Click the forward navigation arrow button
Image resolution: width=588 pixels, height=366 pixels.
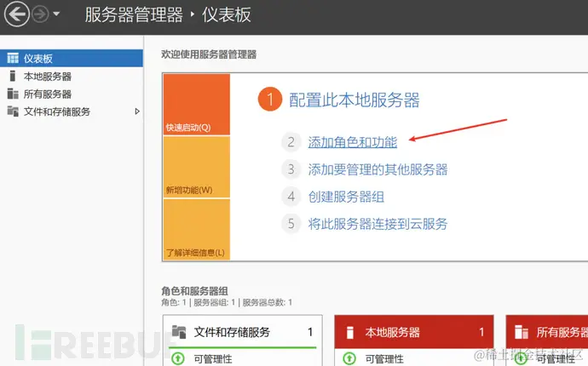[40, 14]
